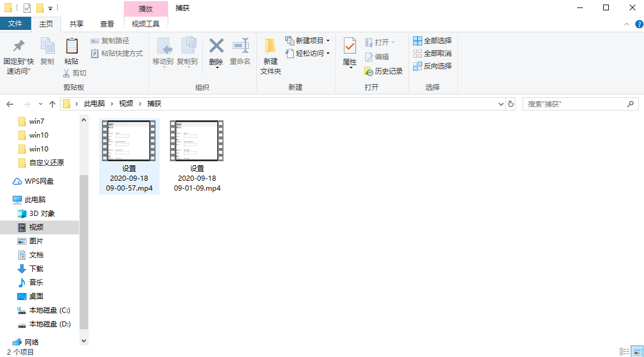The width and height of the screenshot is (644, 357).
Task: Switch to details view in status bar
Action: tap(624, 351)
